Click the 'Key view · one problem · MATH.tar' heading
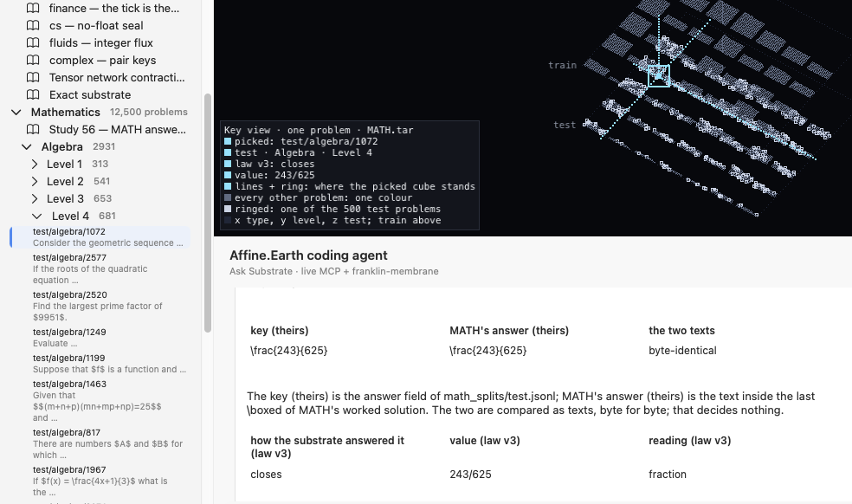The width and height of the screenshot is (852, 504). pyautogui.click(x=319, y=130)
